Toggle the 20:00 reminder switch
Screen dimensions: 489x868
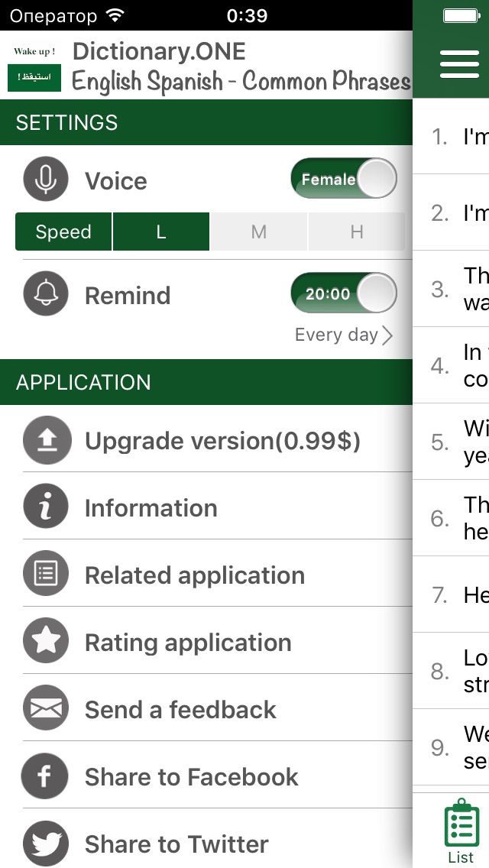(x=344, y=293)
